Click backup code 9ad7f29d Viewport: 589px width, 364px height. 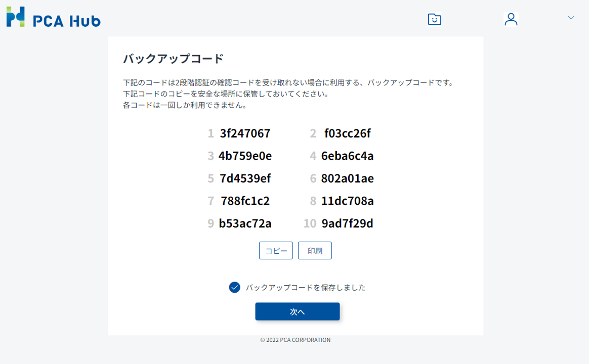pyautogui.click(x=347, y=223)
